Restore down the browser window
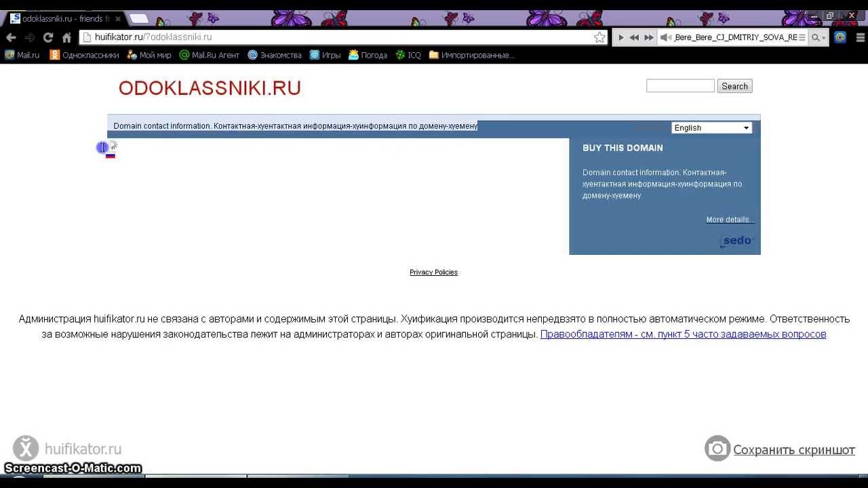Screen dimensions: 868x488 [829, 16]
